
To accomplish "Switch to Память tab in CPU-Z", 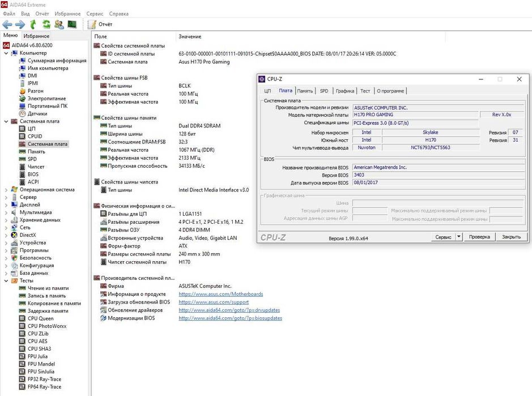I will [x=305, y=91].
